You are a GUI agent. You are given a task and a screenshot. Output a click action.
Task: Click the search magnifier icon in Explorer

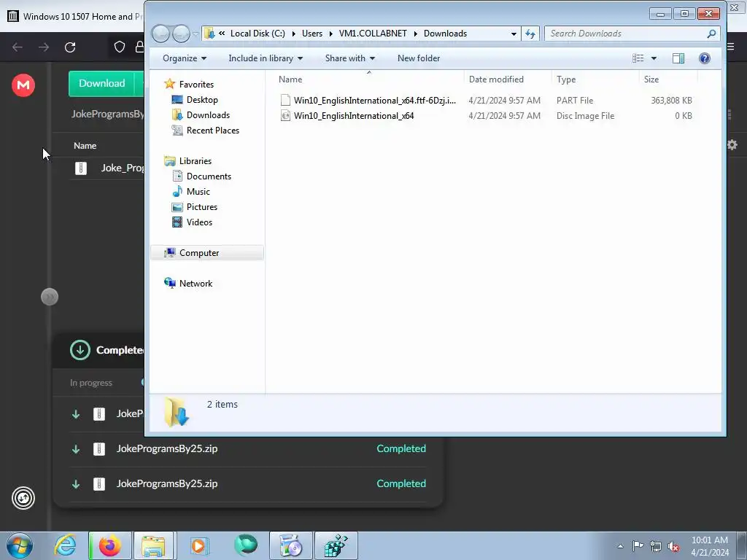pos(711,34)
